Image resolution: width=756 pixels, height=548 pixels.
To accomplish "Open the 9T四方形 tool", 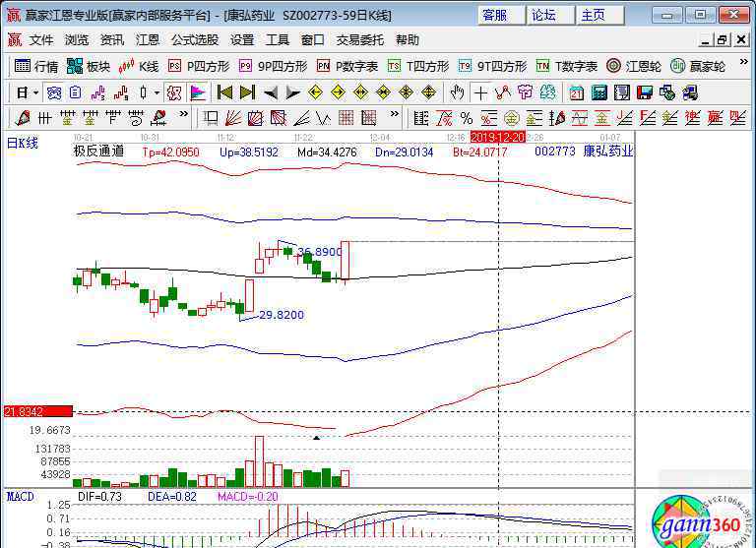I will tap(492, 66).
